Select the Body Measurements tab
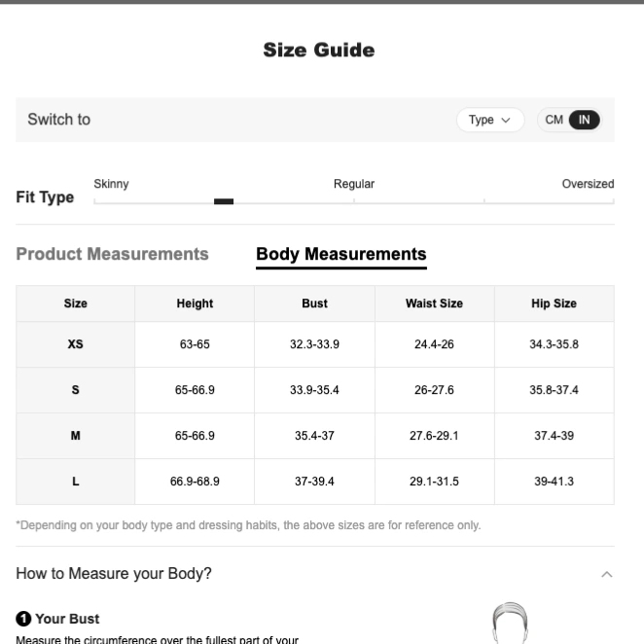The width and height of the screenshot is (644, 644). (x=341, y=254)
